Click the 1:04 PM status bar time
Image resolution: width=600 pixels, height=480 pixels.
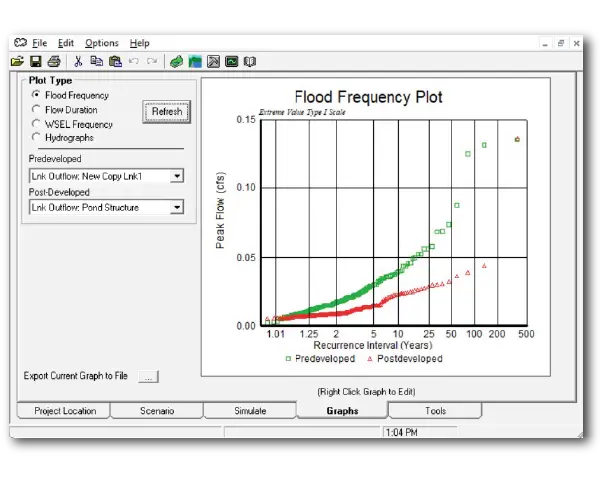[401, 433]
